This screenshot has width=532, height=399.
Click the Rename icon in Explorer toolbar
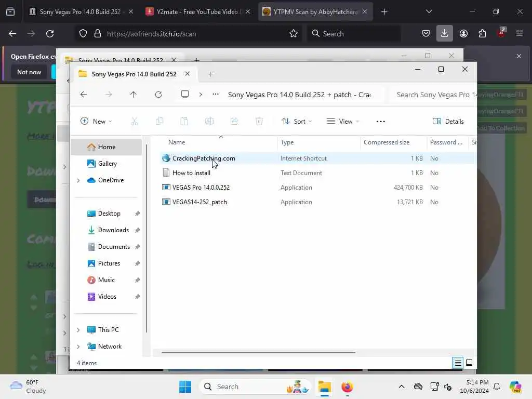click(x=209, y=121)
